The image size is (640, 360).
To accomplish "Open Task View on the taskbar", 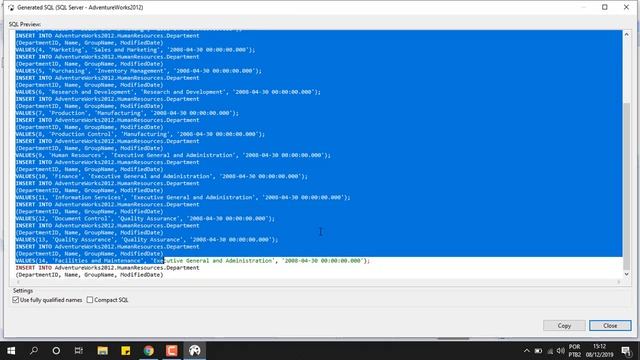I will click(79, 351).
